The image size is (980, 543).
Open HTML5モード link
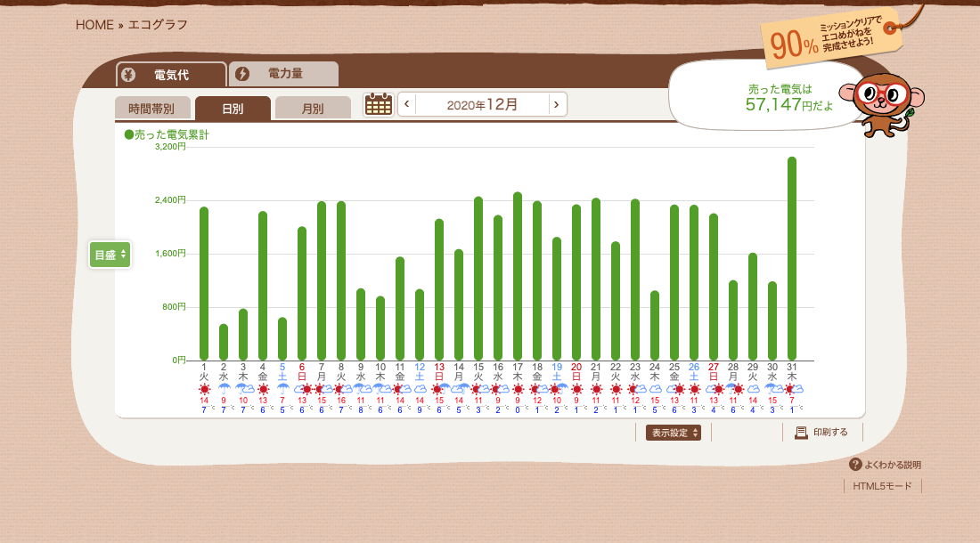(x=882, y=486)
